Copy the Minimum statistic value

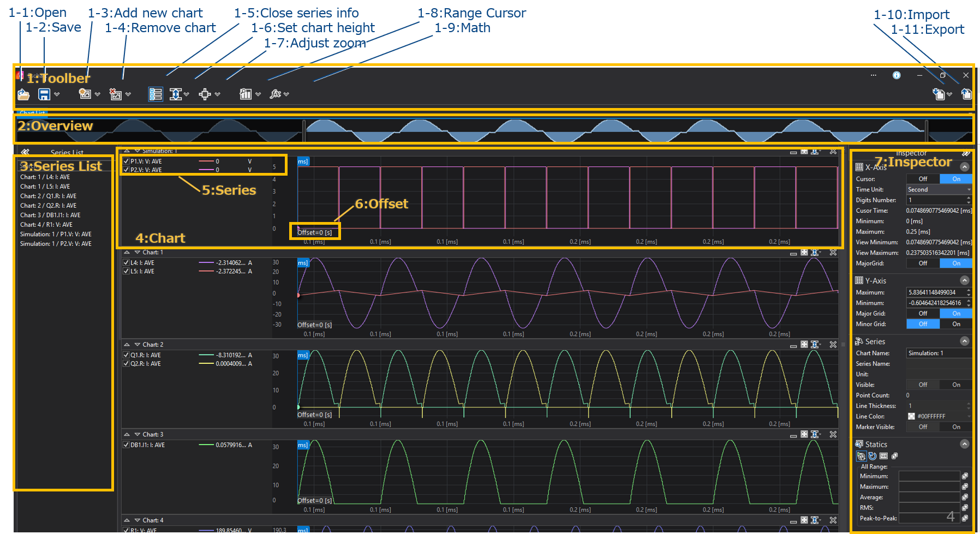click(x=965, y=476)
